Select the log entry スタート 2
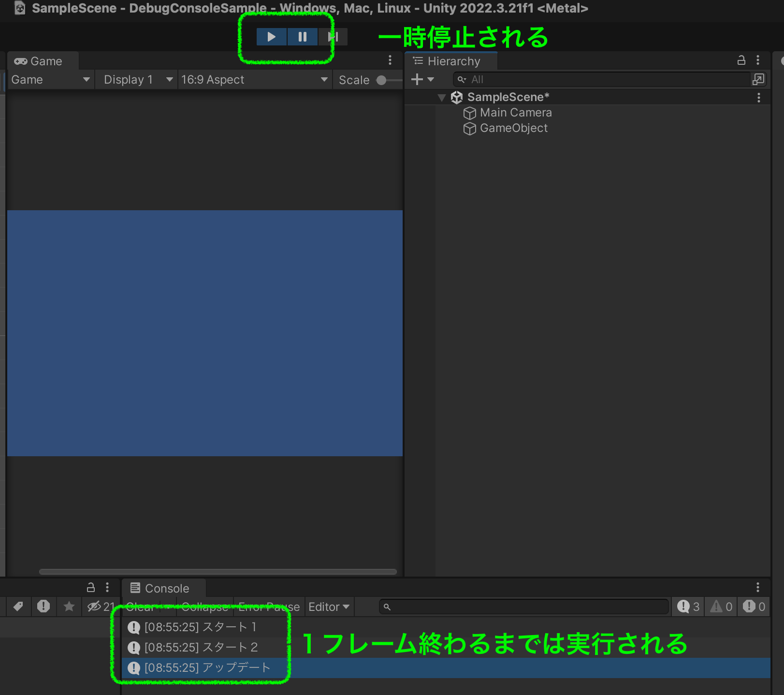Screen dimensions: 784x695 (x=446, y=648)
